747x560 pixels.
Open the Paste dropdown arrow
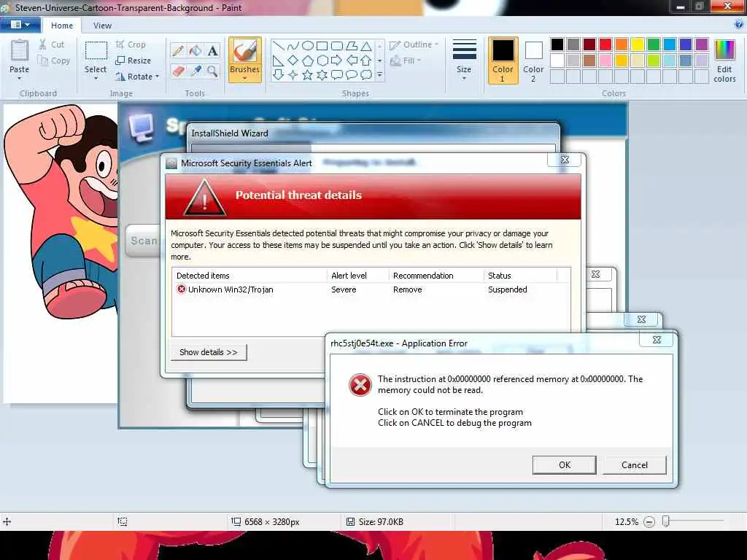19,79
